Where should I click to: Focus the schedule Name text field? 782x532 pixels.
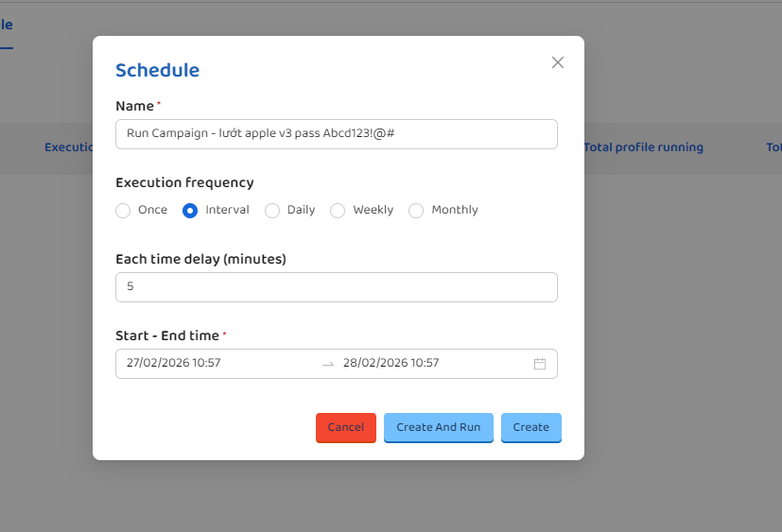tap(336, 134)
